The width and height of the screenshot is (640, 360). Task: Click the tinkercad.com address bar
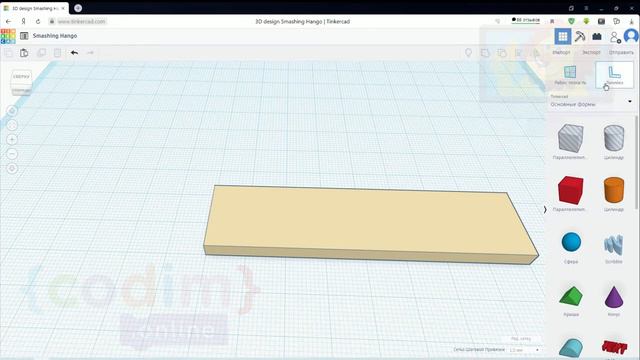click(82, 21)
